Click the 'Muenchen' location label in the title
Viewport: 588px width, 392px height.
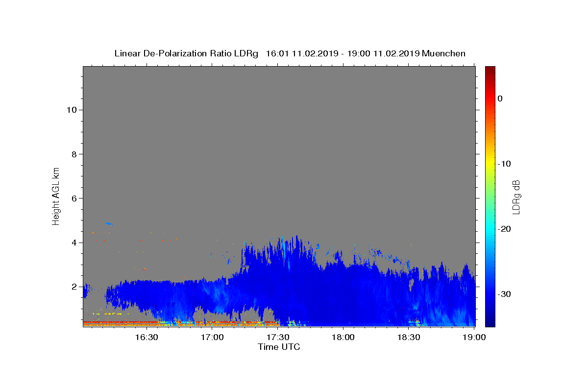(x=444, y=53)
